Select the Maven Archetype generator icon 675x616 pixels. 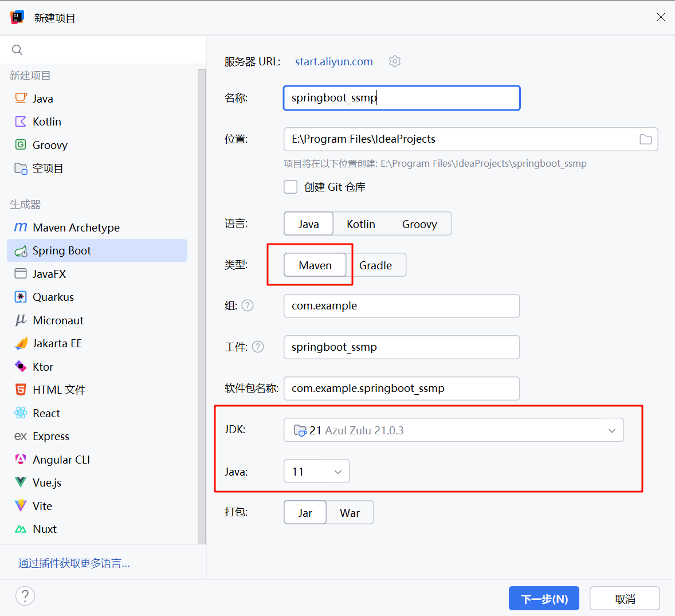[x=21, y=227]
